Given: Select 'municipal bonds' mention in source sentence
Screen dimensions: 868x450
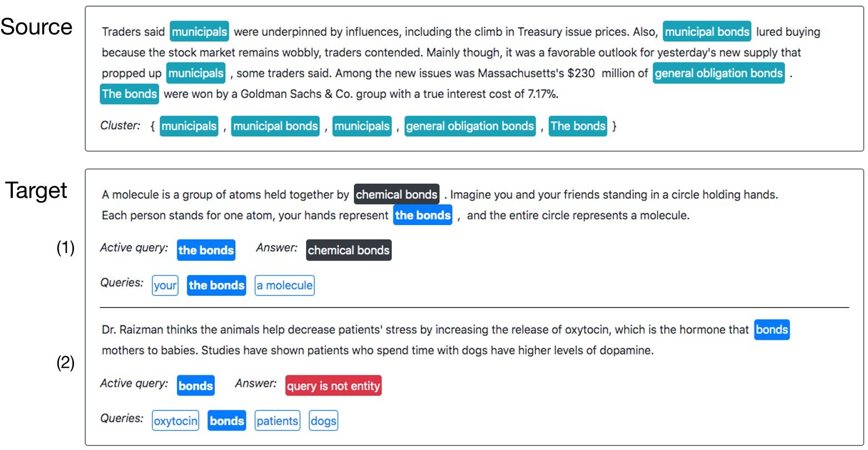Looking at the screenshot, I should tap(707, 32).
